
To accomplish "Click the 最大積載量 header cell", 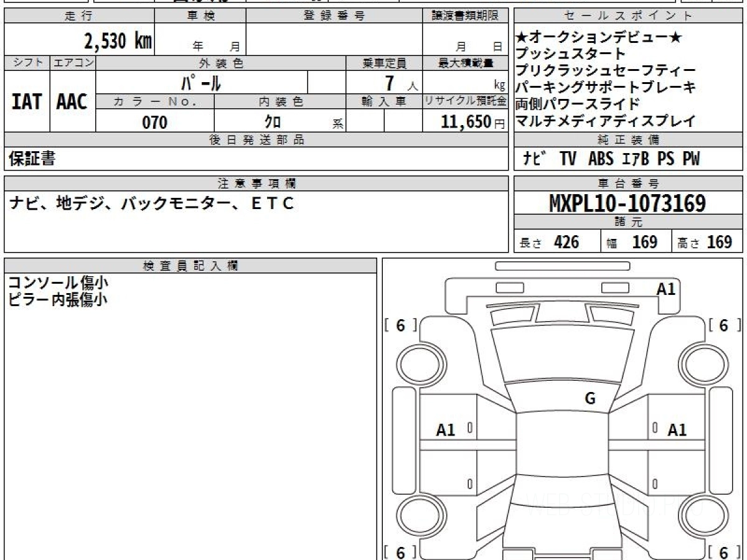I will (x=465, y=63).
